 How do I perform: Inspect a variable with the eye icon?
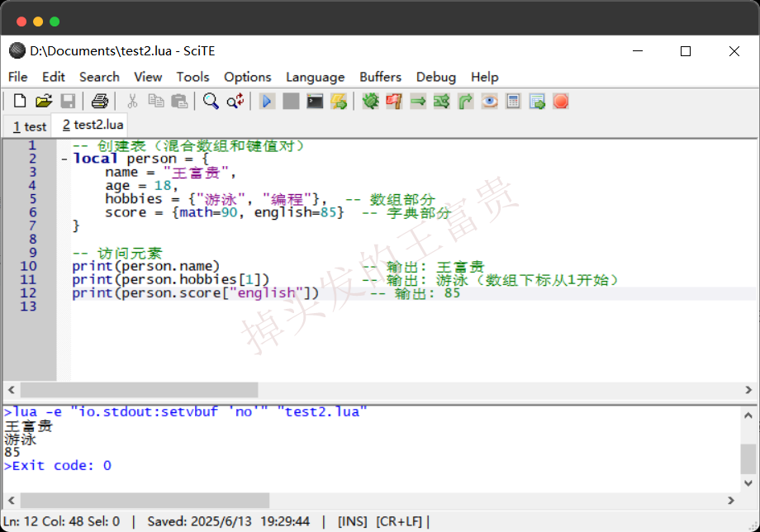pos(488,100)
